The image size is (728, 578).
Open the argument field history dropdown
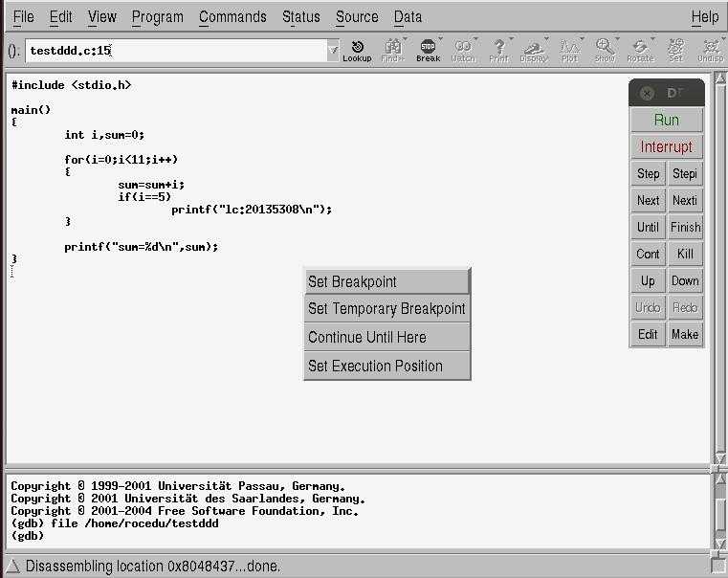(x=333, y=50)
